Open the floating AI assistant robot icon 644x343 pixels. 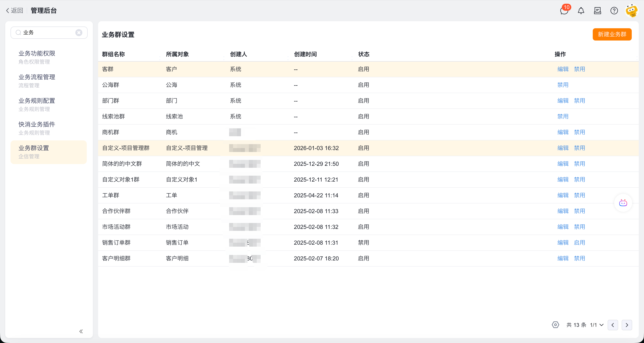tap(623, 203)
